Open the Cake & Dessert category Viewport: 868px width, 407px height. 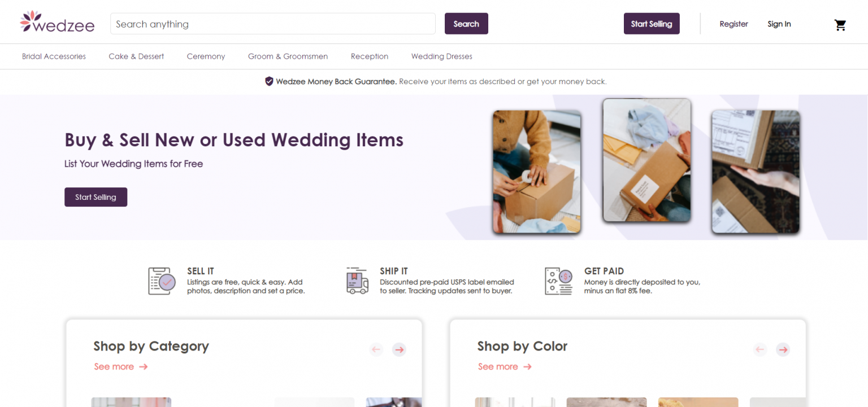tap(136, 56)
